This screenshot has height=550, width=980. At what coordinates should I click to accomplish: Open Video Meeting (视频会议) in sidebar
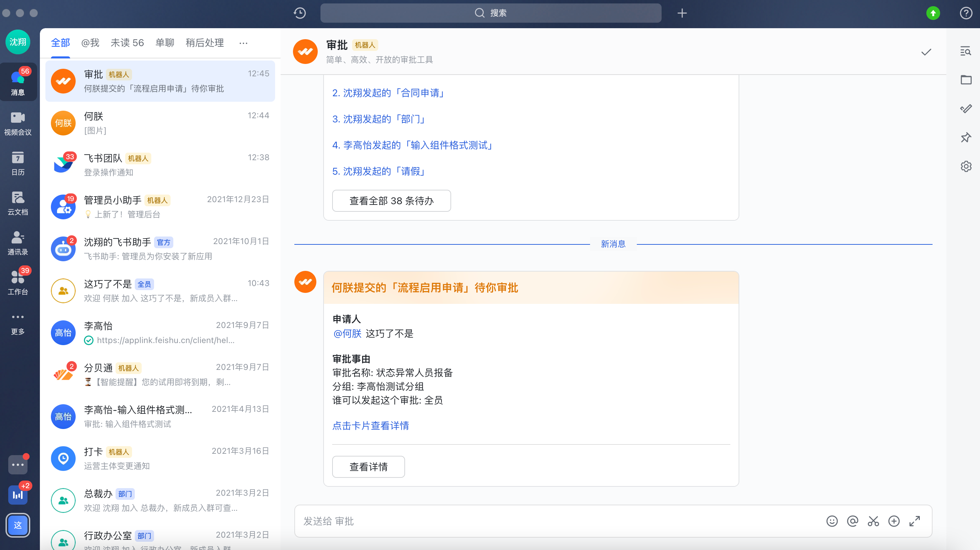pyautogui.click(x=18, y=123)
